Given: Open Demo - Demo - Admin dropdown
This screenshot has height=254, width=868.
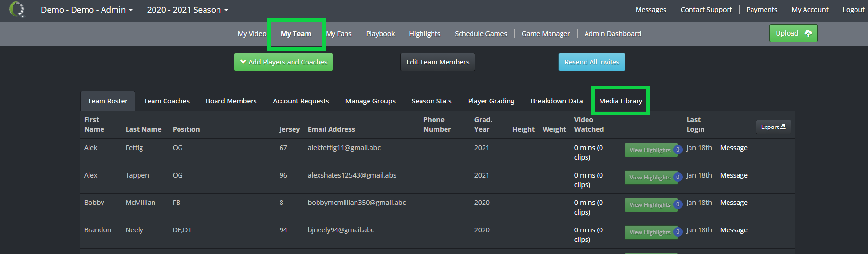Looking at the screenshot, I should tap(87, 10).
